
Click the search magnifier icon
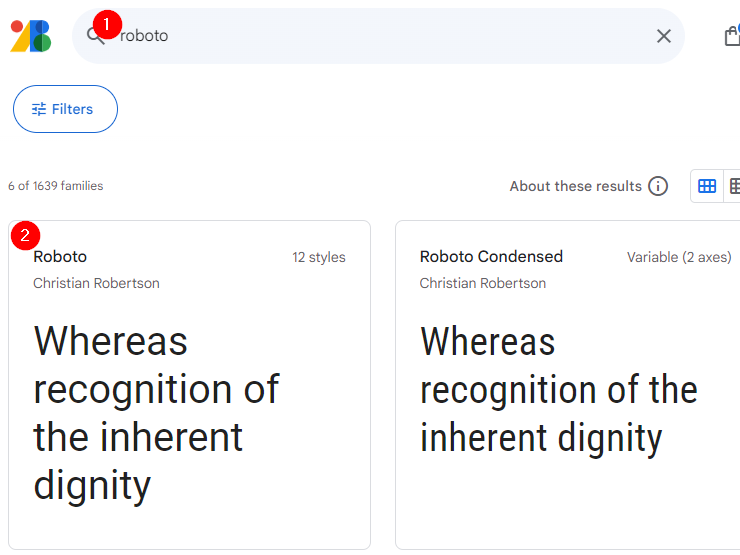[96, 36]
